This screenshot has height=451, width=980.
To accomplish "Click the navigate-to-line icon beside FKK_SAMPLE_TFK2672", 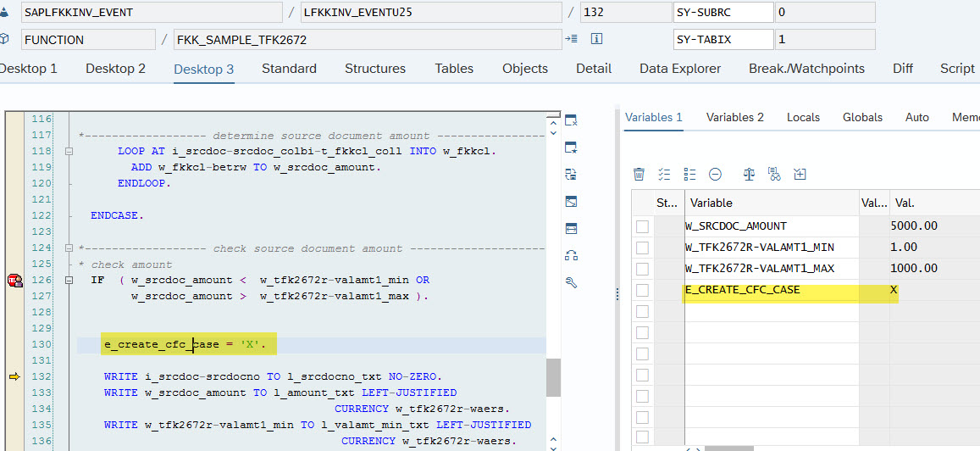I will 572,40.
